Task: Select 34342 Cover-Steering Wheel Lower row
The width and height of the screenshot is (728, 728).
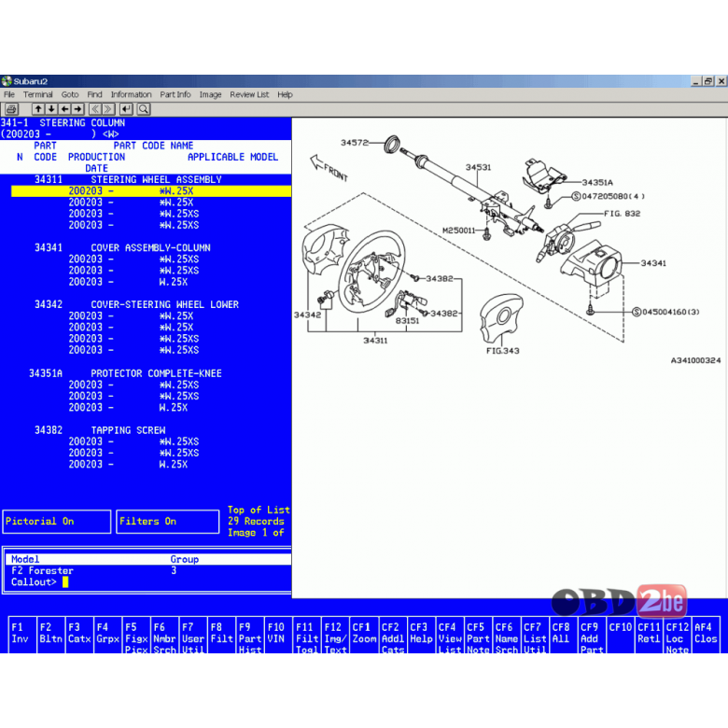Action: click(136, 304)
